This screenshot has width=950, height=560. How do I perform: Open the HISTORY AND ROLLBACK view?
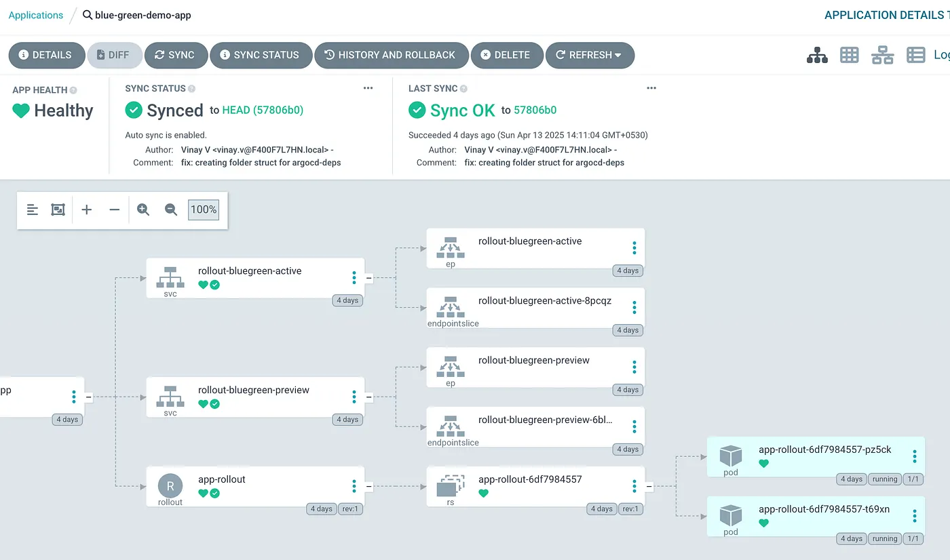[x=391, y=56]
